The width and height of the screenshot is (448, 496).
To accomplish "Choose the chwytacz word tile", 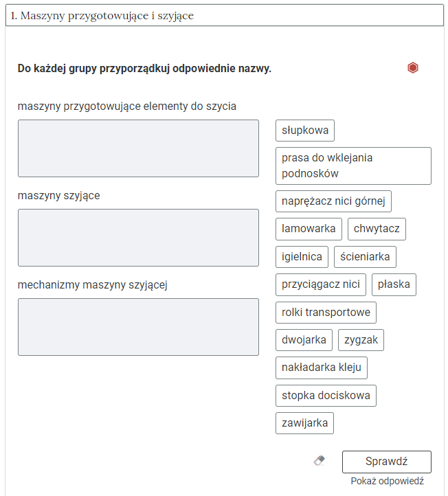I will point(377,229).
